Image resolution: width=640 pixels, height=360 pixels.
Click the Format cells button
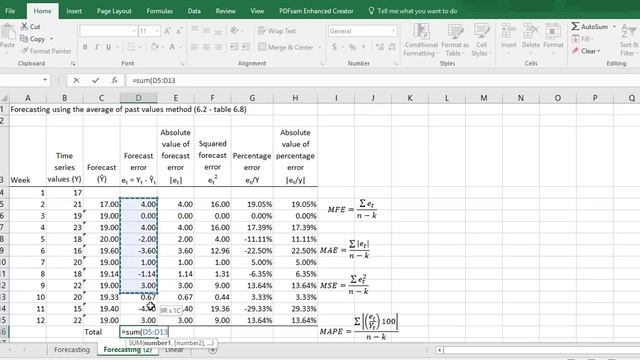click(553, 37)
